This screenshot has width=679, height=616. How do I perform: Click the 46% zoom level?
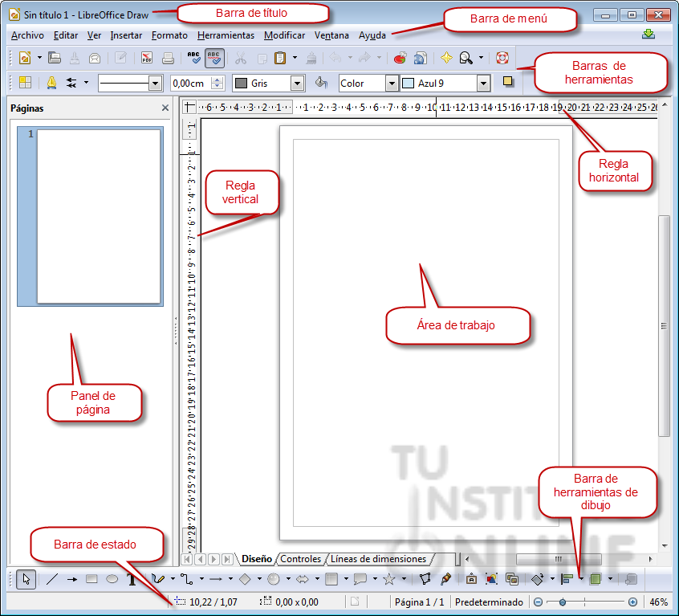point(658,602)
